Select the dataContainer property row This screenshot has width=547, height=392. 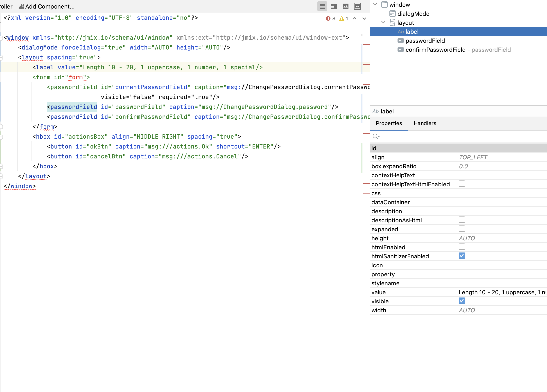458,202
